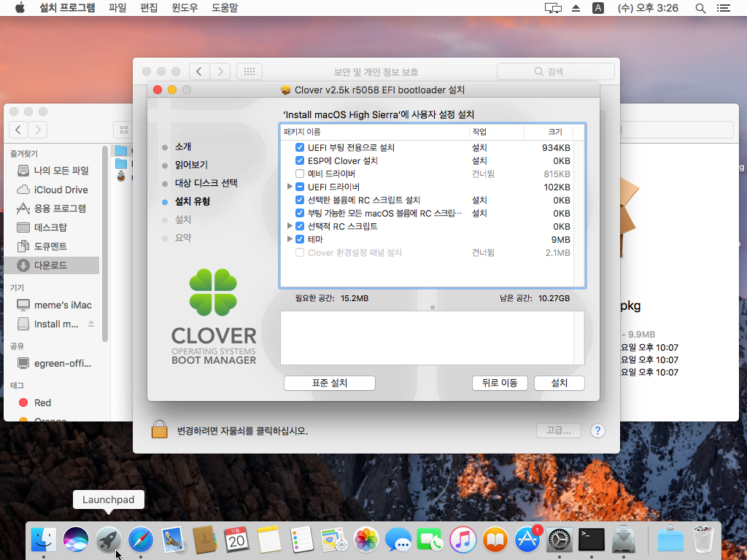Open Mail eagle stamp icon in dock
This screenshot has height=560, width=747.
172,540
